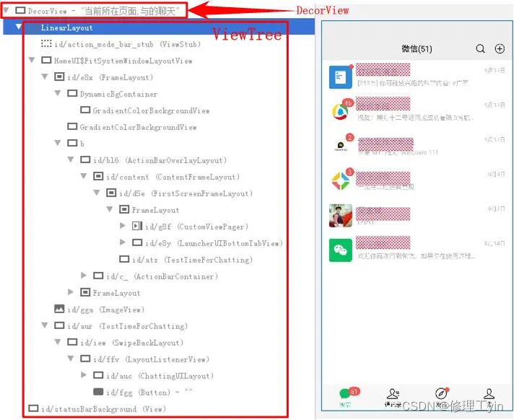Expand the FrameLayout below id/c_ ActionBarContainer

click(x=71, y=292)
